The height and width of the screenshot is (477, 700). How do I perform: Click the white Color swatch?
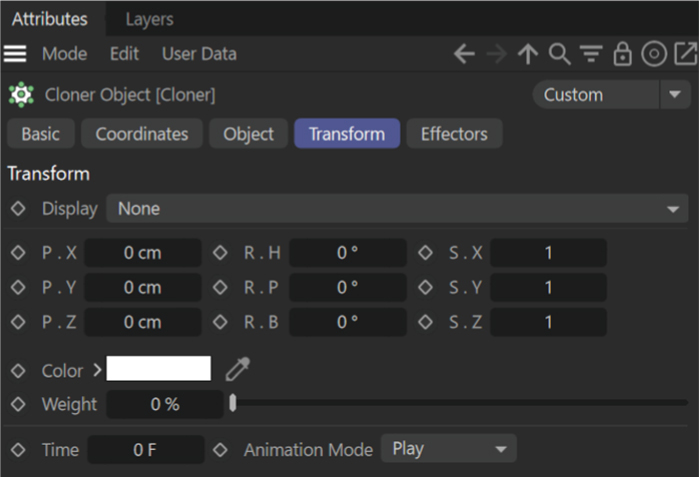click(x=158, y=369)
